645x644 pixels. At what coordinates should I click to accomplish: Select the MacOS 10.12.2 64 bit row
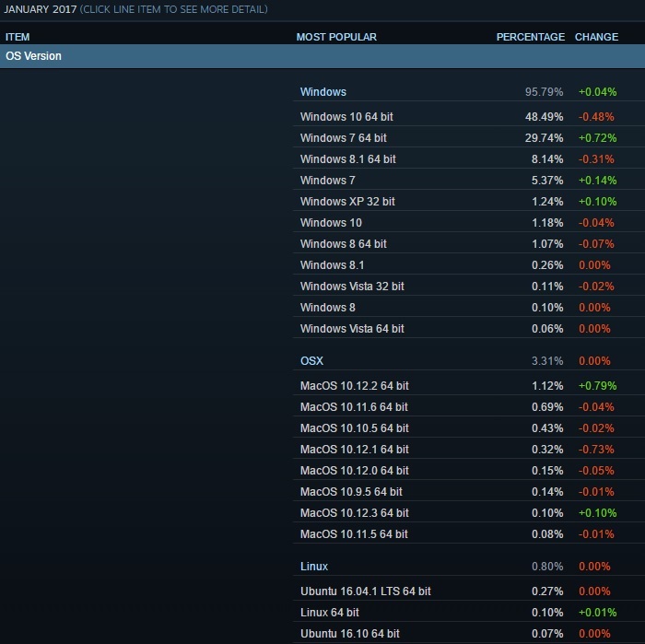coord(468,386)
